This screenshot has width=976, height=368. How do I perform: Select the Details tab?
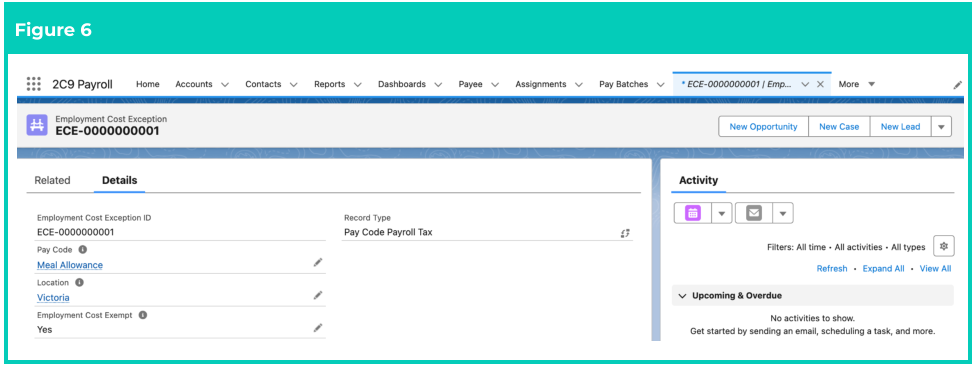click(120, 180)
